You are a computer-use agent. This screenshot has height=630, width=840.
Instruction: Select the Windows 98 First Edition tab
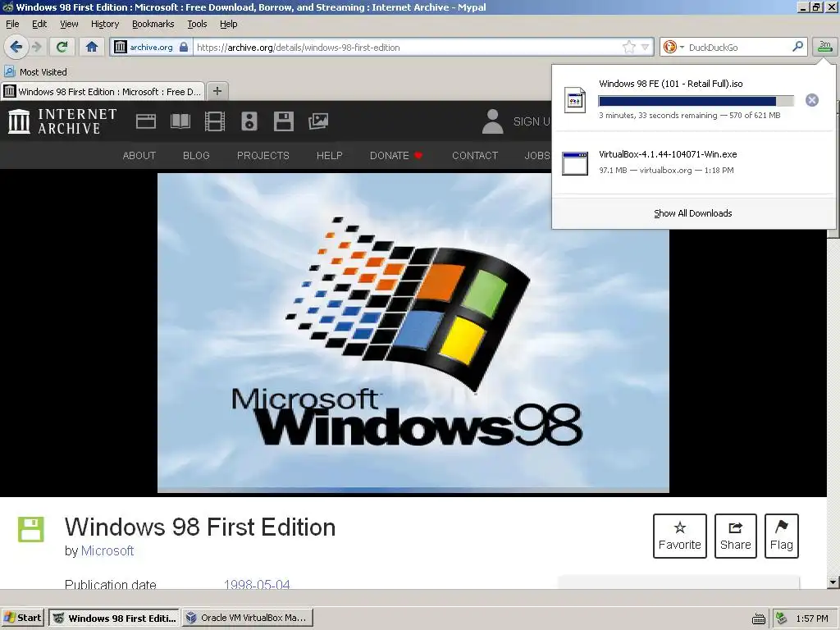tap(103, 92)
